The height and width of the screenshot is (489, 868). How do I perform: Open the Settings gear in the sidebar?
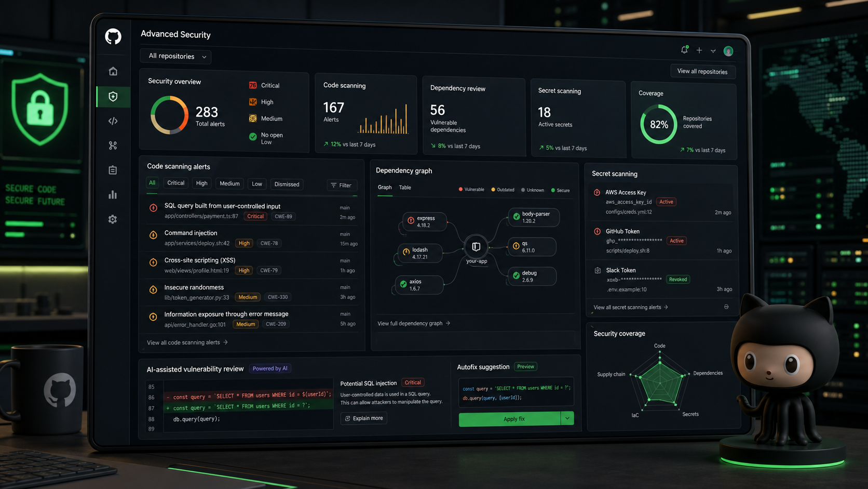113,219
